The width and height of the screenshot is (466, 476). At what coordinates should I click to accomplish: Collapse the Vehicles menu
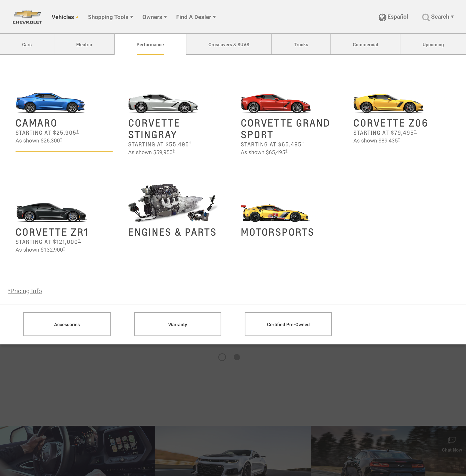click(65, 17)
